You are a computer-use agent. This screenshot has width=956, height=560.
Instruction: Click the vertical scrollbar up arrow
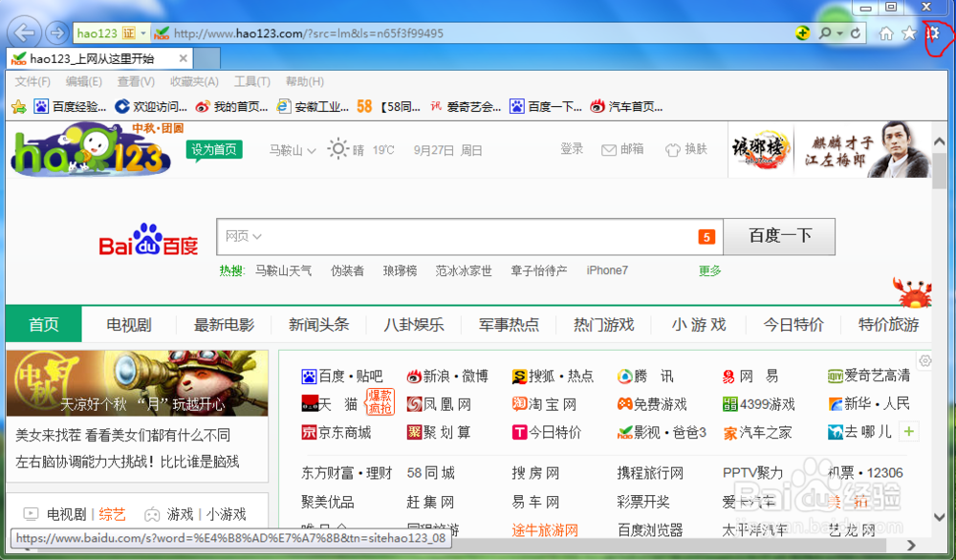tap(939, 141)
